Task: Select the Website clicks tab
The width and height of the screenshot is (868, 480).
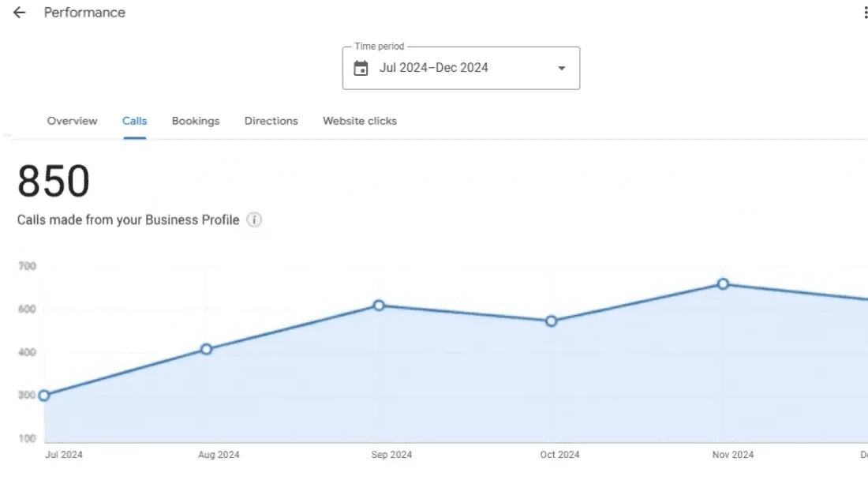Action: pyautogui.click(x=359, y=121)
